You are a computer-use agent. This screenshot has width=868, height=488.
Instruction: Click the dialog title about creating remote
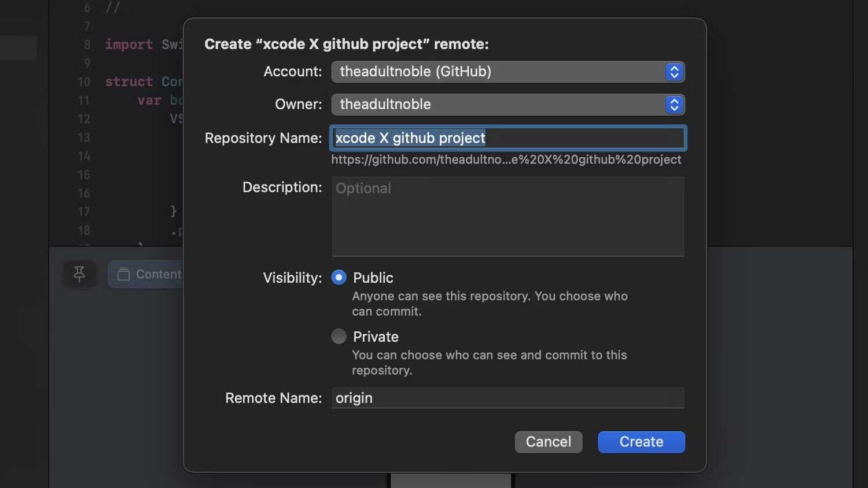pyautogui.click(x=347, y=45)
